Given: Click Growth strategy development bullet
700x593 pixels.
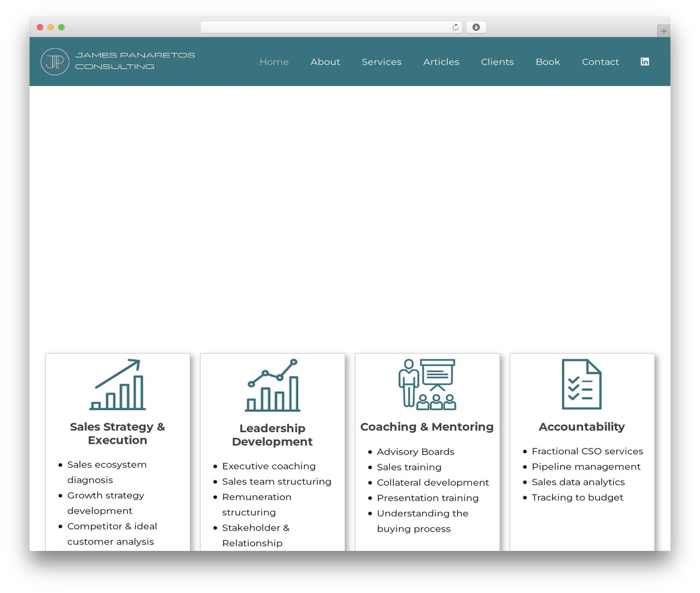Looking at the screenshot, I should point(106,503).
